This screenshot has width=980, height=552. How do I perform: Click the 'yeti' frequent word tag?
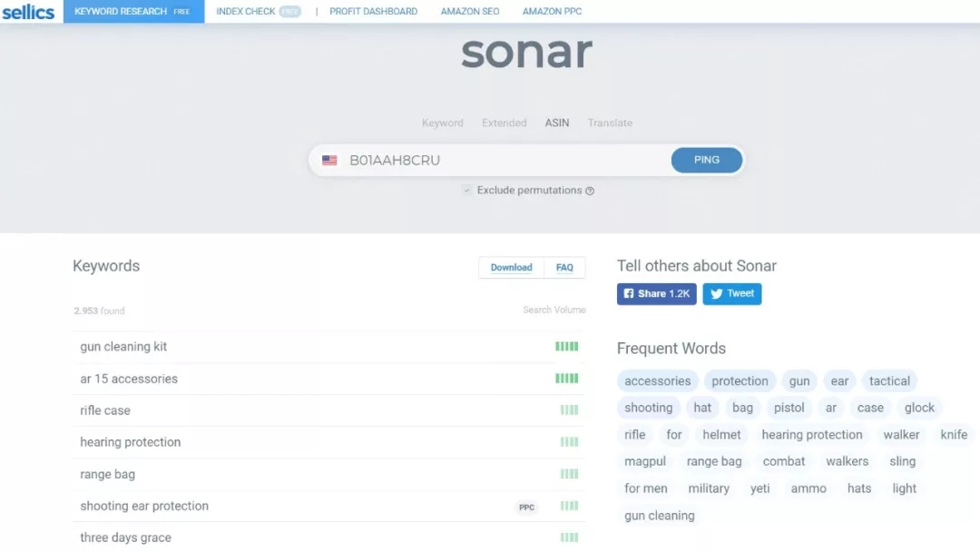(x=759, y=488)
